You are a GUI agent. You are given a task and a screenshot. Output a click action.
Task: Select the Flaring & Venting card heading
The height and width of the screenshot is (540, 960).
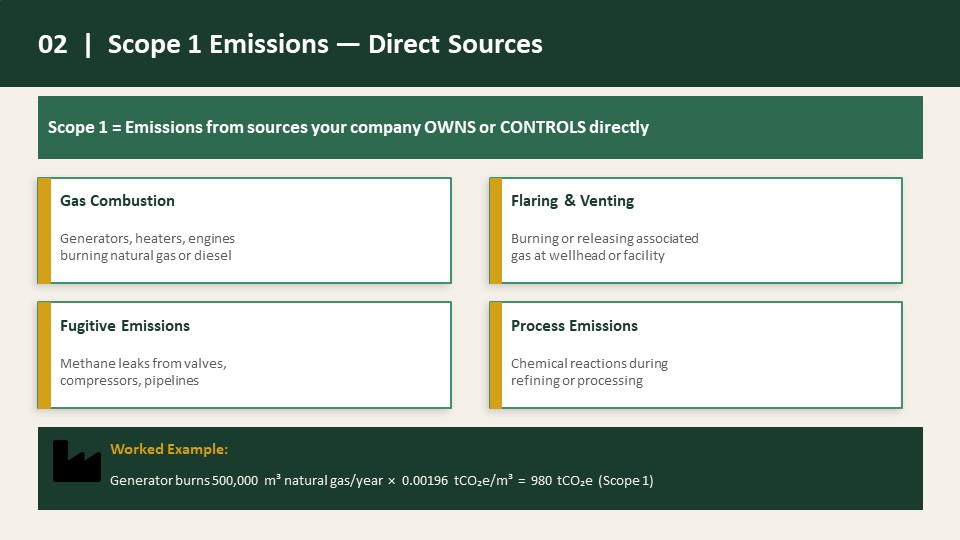pos(572,201)
